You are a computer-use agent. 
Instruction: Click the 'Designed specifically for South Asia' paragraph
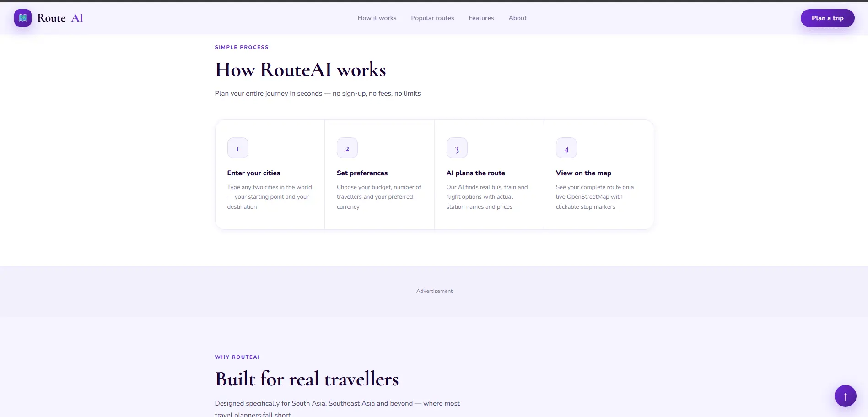coord(337,408)
